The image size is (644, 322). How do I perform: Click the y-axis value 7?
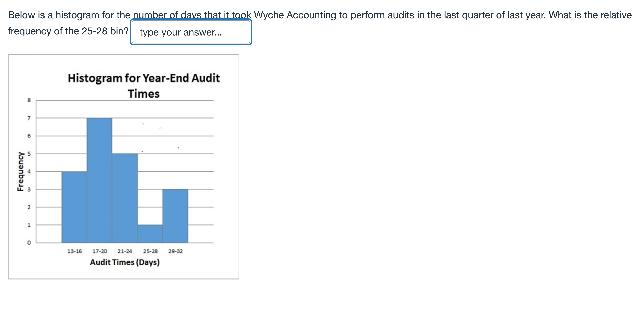pos(29,118)
